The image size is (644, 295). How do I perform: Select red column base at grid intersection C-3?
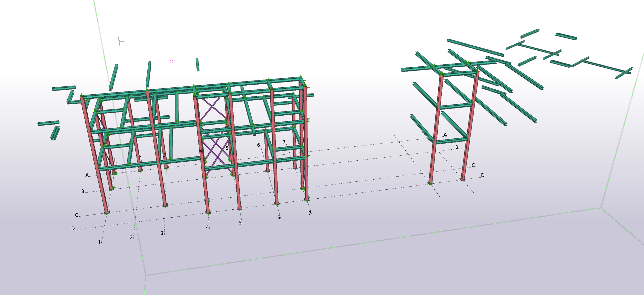165,205
